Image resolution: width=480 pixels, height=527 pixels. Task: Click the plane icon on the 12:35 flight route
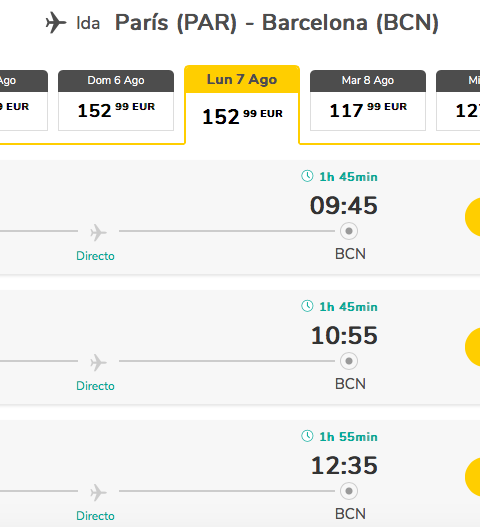coord(98,492)
